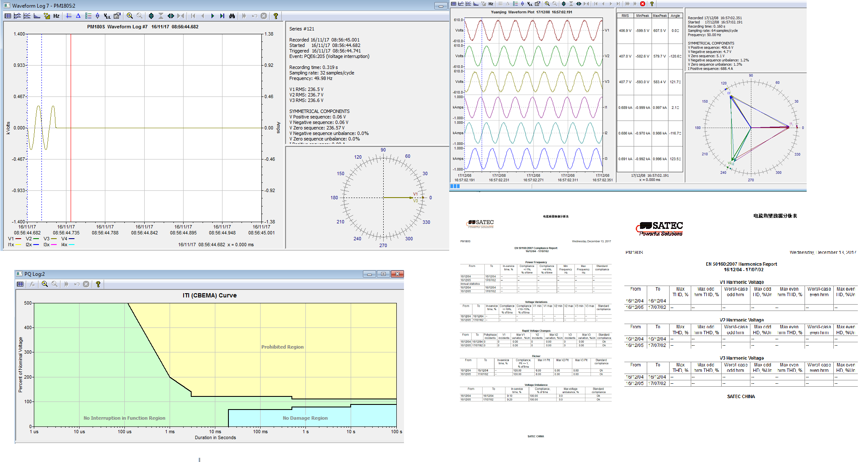This screenshot has height=462, width=868.
Task: Toggle channel legend list in Waveform Log 7
Action: pyautogui.click(x=88, y=16)
